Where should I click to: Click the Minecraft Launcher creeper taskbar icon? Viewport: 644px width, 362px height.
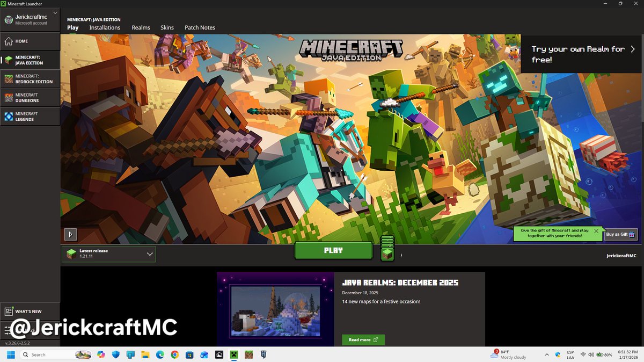pos(233,354)
